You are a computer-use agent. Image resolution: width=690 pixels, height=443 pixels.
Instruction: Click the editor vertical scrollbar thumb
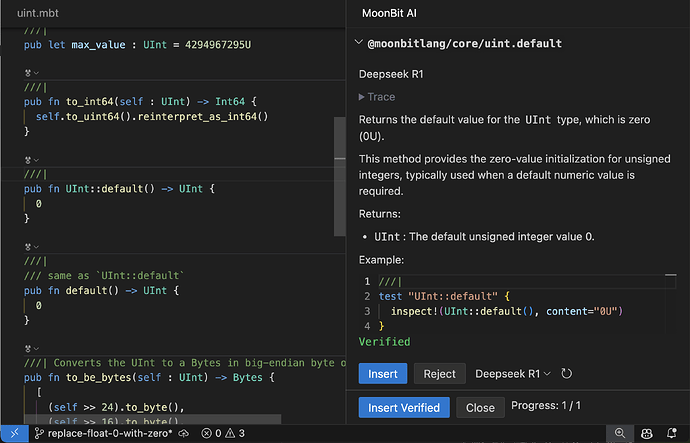[339, 176]
